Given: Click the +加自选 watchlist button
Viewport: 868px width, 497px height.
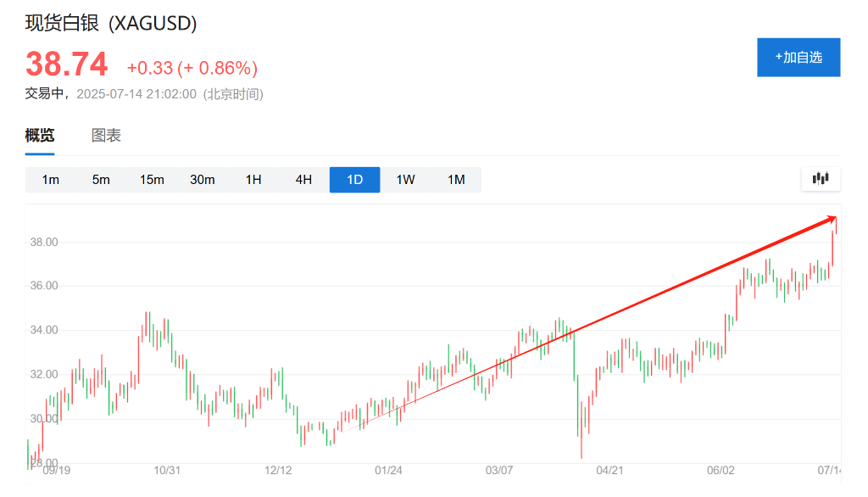Looking at the screenshot, I should click(x=798, y=58).
